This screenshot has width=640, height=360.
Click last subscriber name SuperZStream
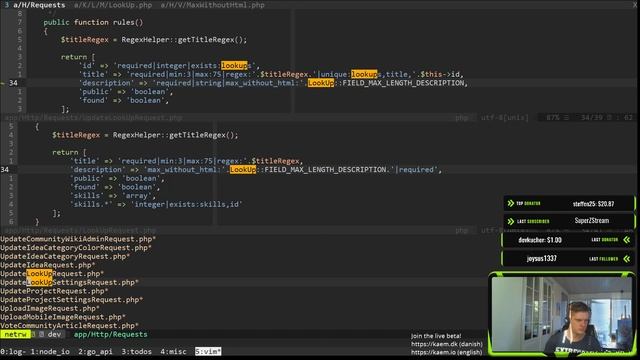(x=592, y=221)
